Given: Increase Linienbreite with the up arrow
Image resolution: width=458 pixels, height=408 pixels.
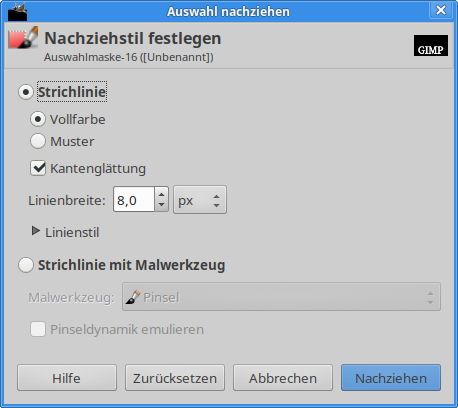Looking at the screenshot, I should click(x=161, y=194).
